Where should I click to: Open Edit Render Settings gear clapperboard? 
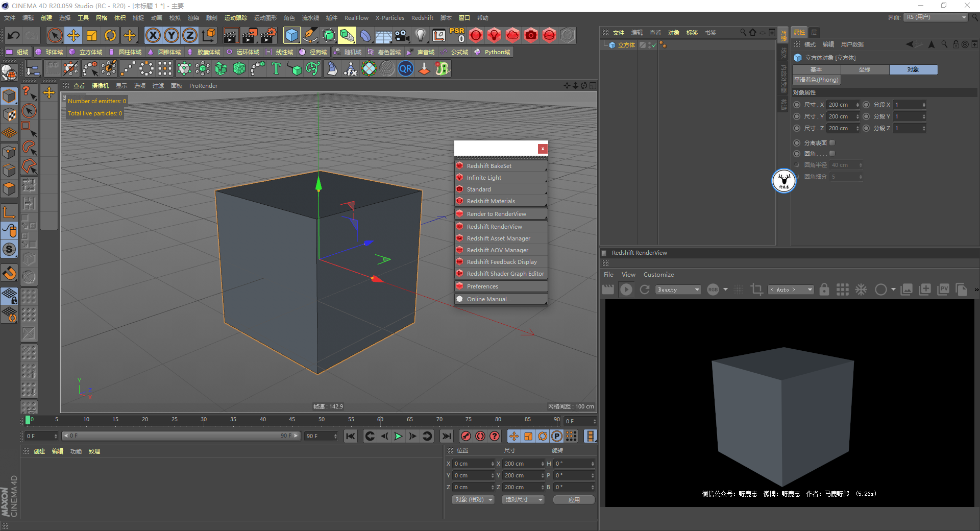pyautogui.click(x=268, y=35)
